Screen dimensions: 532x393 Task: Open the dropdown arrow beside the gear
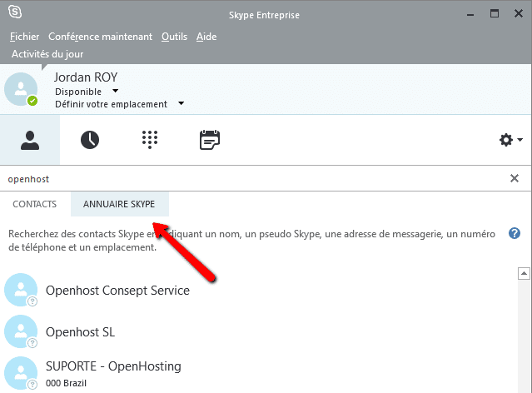(520, 140)
